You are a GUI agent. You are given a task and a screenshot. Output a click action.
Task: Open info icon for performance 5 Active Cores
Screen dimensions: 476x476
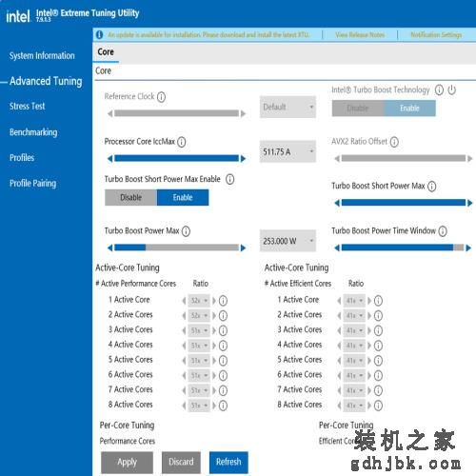223,361
